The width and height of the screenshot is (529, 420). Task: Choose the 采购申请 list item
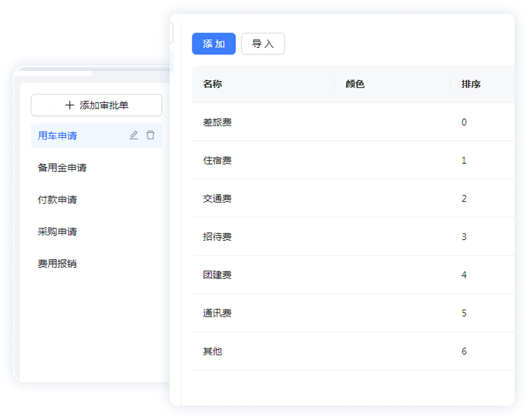pyautogui.click(x=57, y=232)
